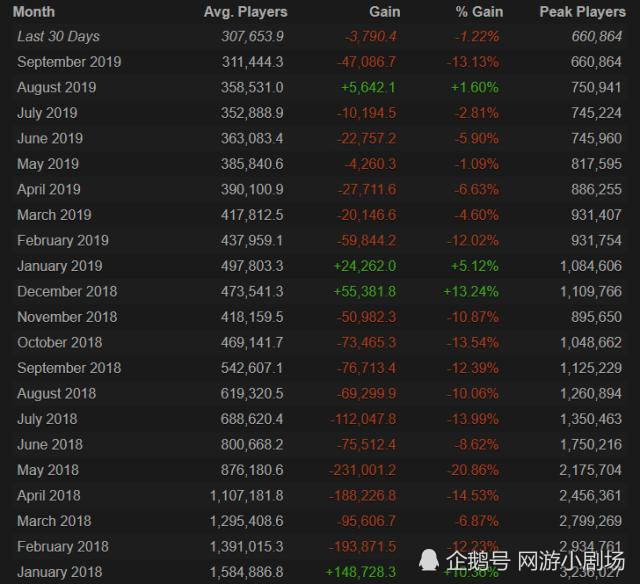The height and width of the screenshot is (584, 641).
Task: Select the February 2019 row label
Action: click(63, 240)
